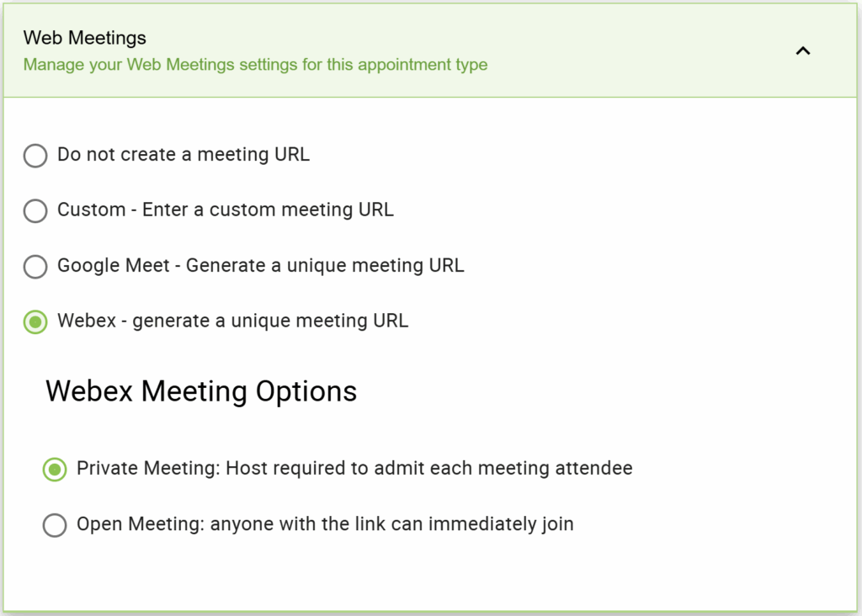Click the selected Private Meeting radio circle
The height and width of the screenshot is (616, 862).
(55, 470)
